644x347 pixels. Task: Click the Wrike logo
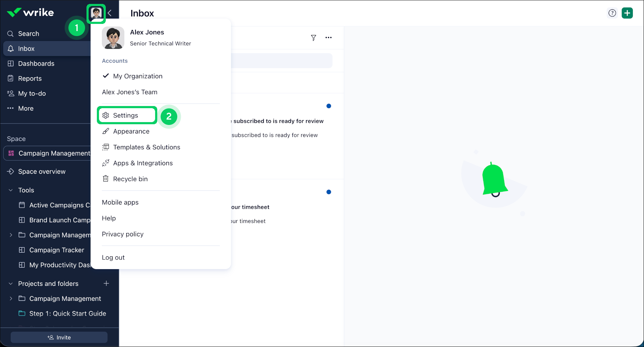[30, 12]
